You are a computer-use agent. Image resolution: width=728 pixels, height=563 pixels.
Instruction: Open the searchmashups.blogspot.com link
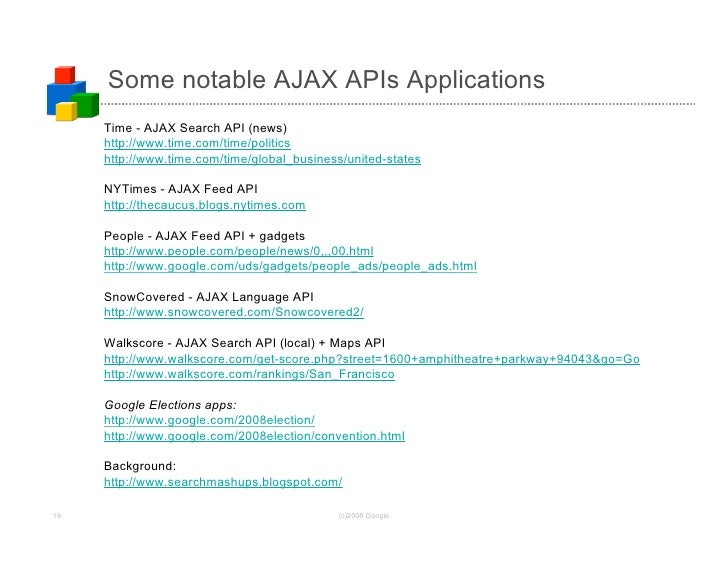(x=223, y=482)
